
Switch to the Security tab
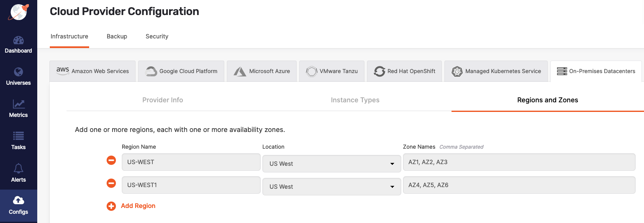pos(157,36)
